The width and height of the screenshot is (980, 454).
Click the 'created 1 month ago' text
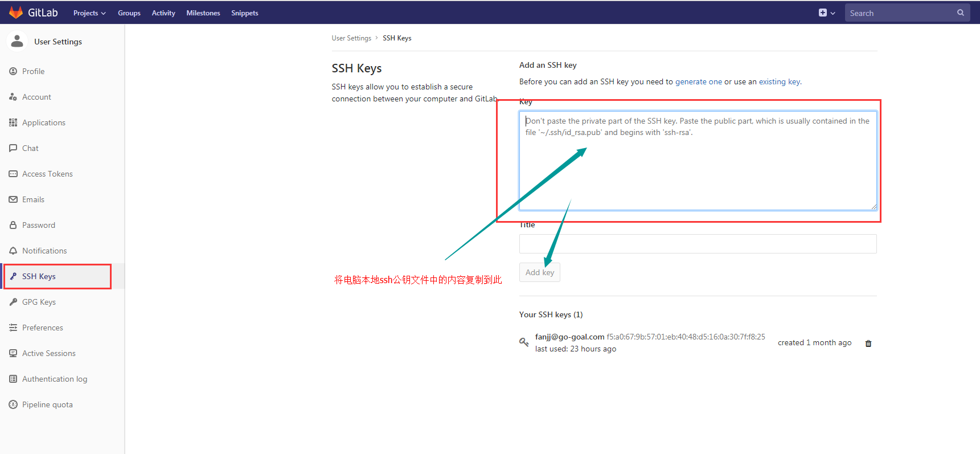(x=815, y=342)
